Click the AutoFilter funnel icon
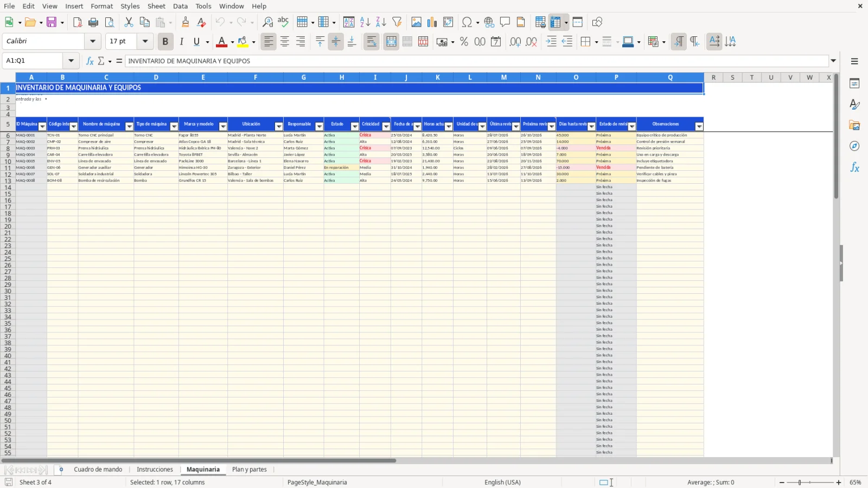Viewport: 868px width, 488px height. pos(397,22)
